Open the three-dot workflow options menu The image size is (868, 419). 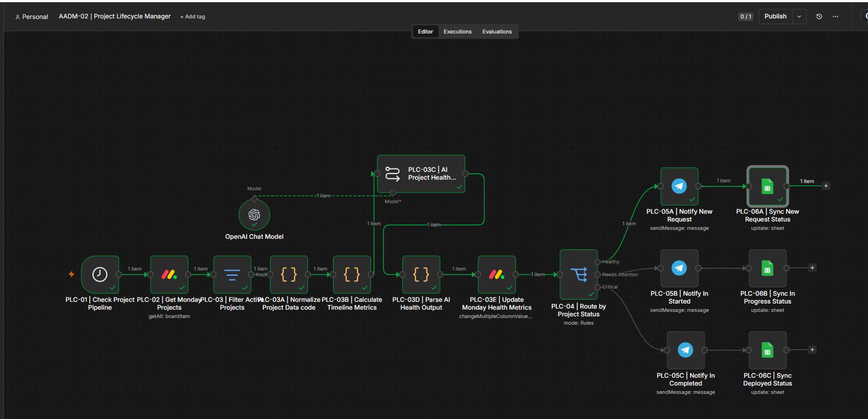pyautogui.click(x=835, y=16)
